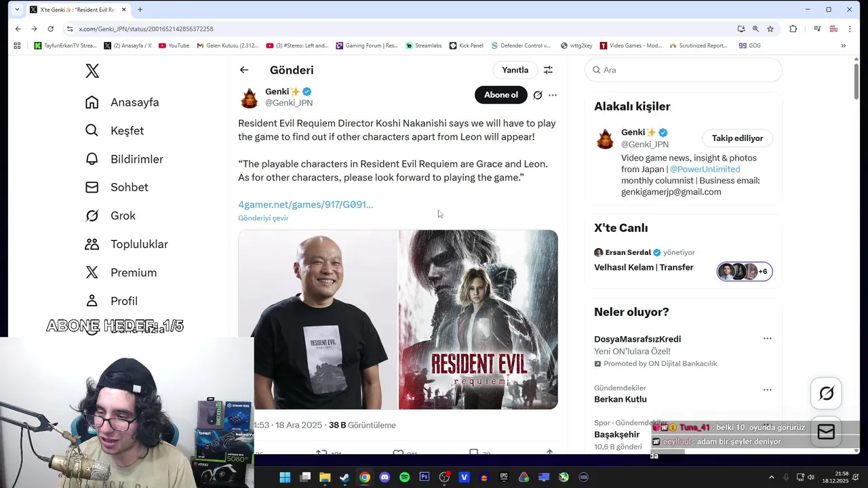Bookmark page with star icon
The height and width of the screenshot is (488, 868).
click(770, 29)
